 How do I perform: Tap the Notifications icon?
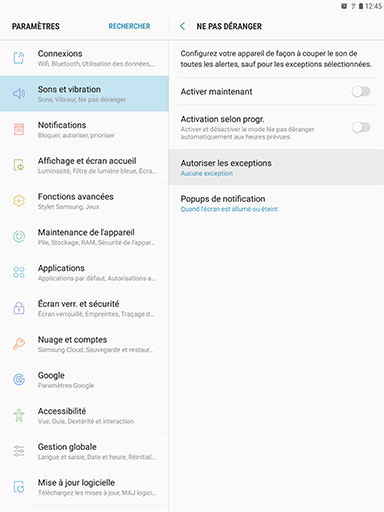tap(19, 129)
